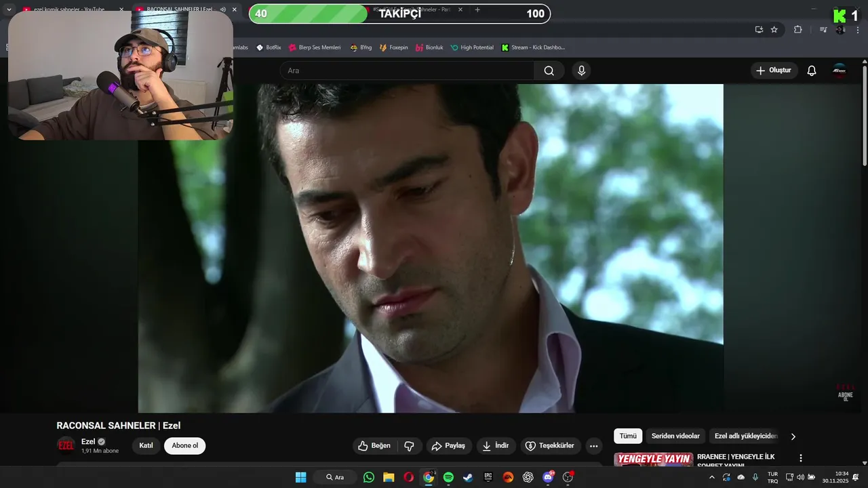
Task: Open Windows taskbar Ara search box
Action: click(x=335, y=477)
